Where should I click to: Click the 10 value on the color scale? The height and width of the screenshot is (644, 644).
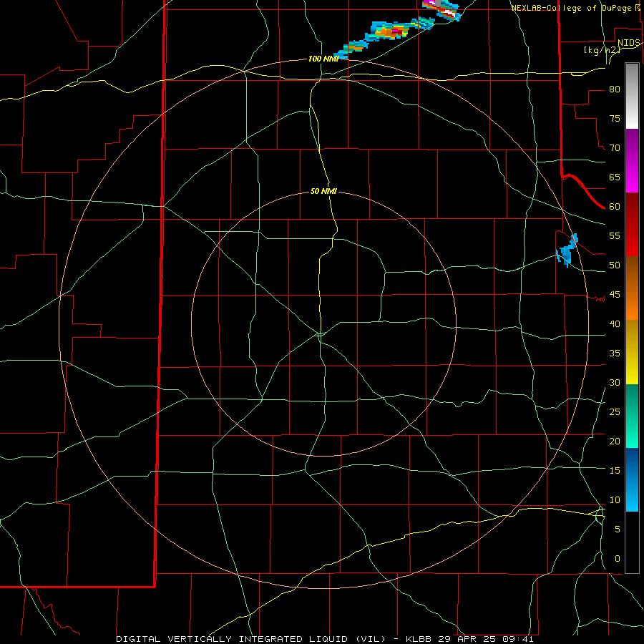pos(615,500)
